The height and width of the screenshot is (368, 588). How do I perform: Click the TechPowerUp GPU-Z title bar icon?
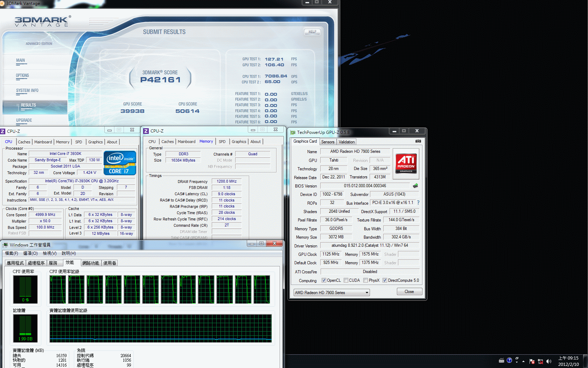[293, 132]
